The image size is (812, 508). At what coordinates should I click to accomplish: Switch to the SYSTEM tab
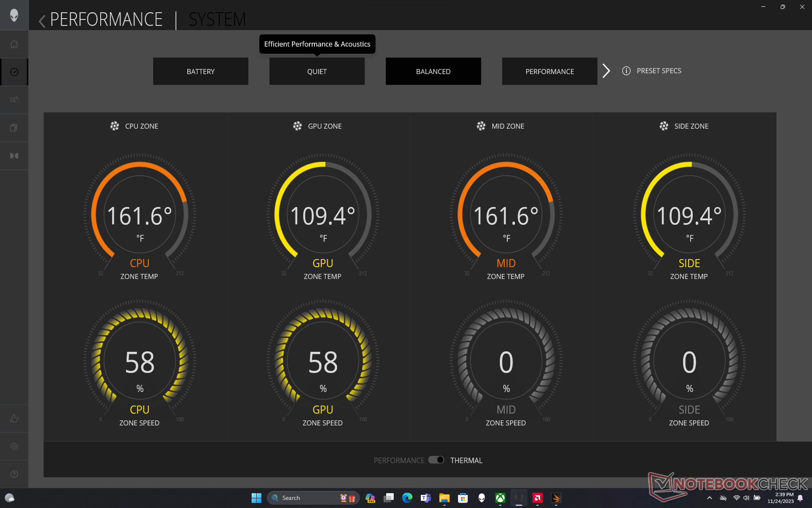(x=217, y=19)
